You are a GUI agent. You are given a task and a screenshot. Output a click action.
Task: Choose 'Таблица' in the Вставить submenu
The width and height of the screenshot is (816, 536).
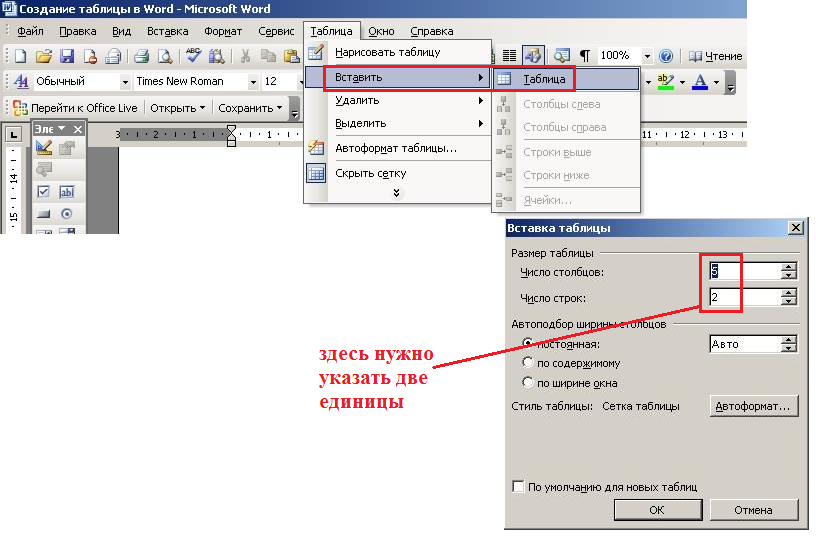point(545,78)
